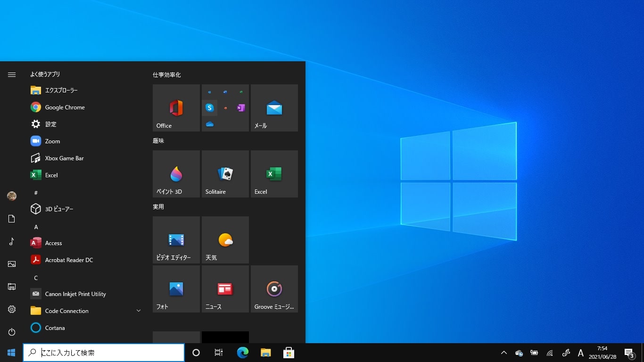Launch Access from the app list
The width and height of the screenshot is (644, 362).
86,243
